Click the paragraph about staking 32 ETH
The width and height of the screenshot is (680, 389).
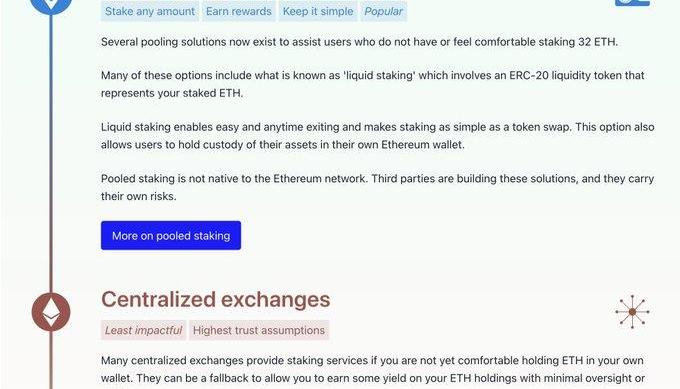click(x=359, y=42)
